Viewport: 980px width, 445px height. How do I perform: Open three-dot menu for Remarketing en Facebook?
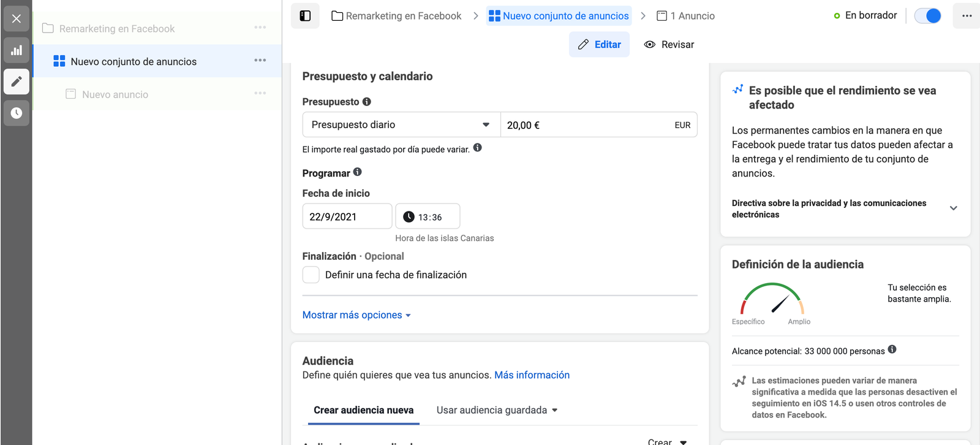(x=260, y=28)
